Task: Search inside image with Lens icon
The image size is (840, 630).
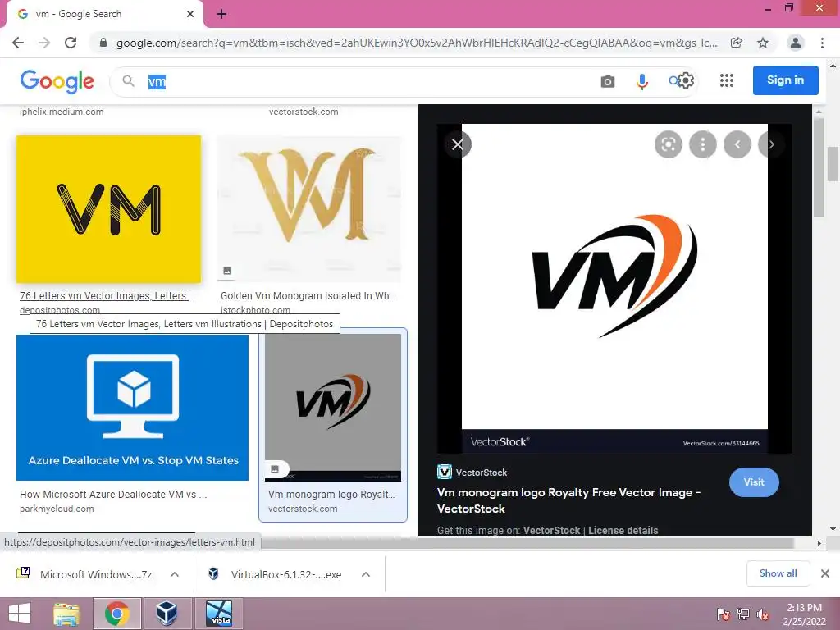Action: point(668,144)
